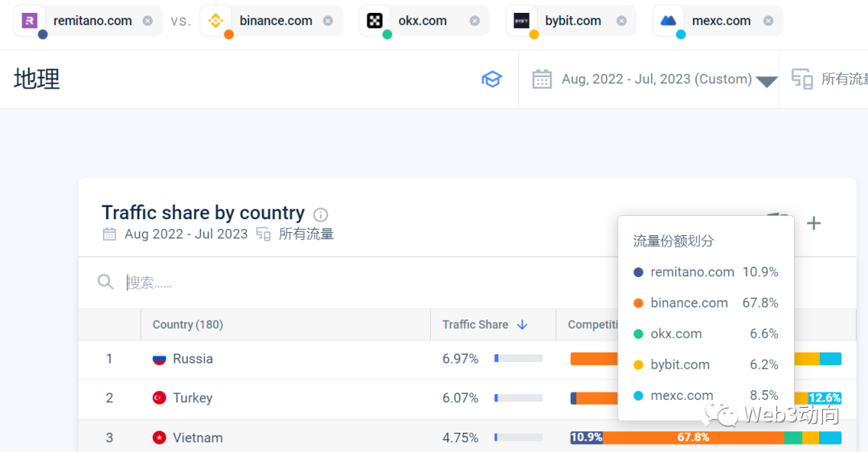
Task: Click the plus icon on the traffic card
Action: [x=813, y=223]
